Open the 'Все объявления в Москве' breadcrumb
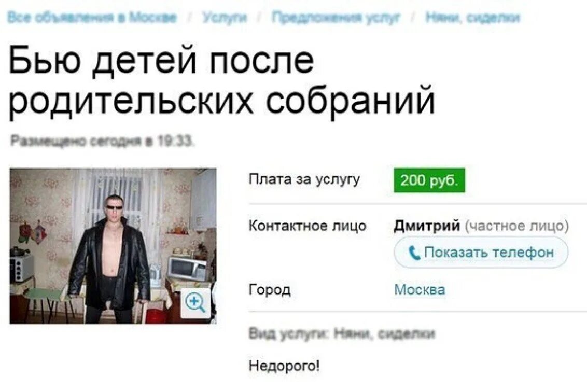 pos(91,17)
